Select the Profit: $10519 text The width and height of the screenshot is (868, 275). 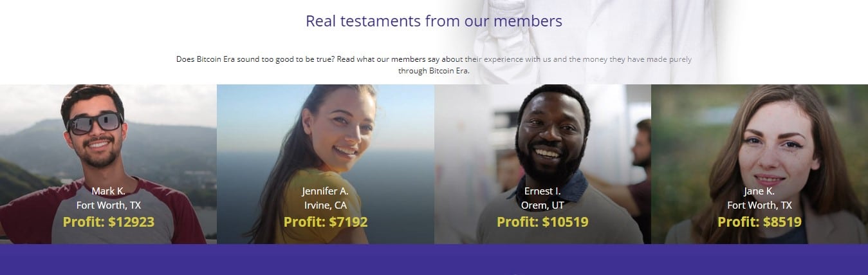pyautogui.click(x=542, y=222)
